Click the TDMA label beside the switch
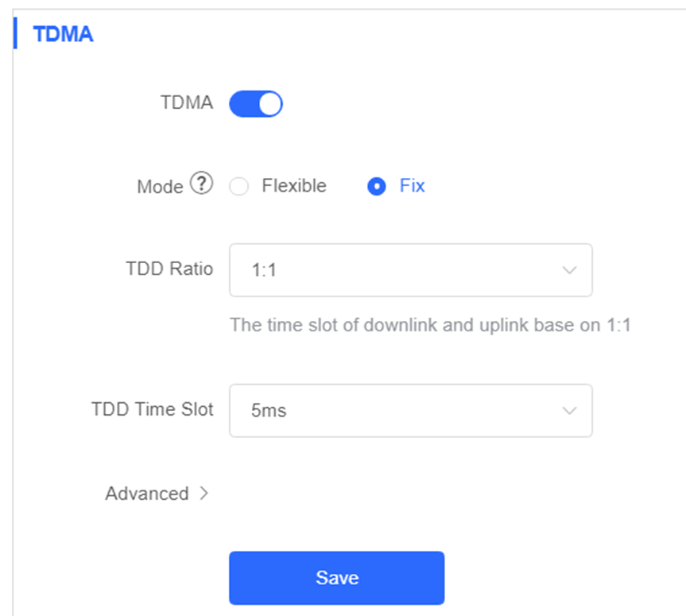 pyautogui.click(x=187, y=103)
